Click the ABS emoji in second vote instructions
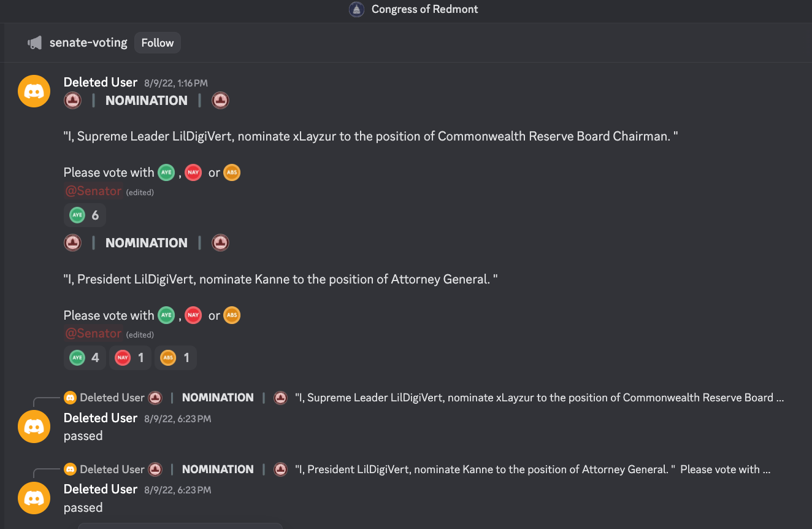Screen dimensions: 812x529 coord(232,315)
